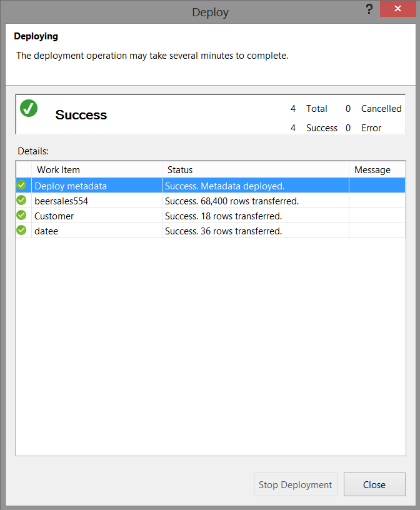This screenshot has height=510, width=420.
Task: Click status 'Success. 68,400 rows transferred.'
Action: (x=232, y=201)
